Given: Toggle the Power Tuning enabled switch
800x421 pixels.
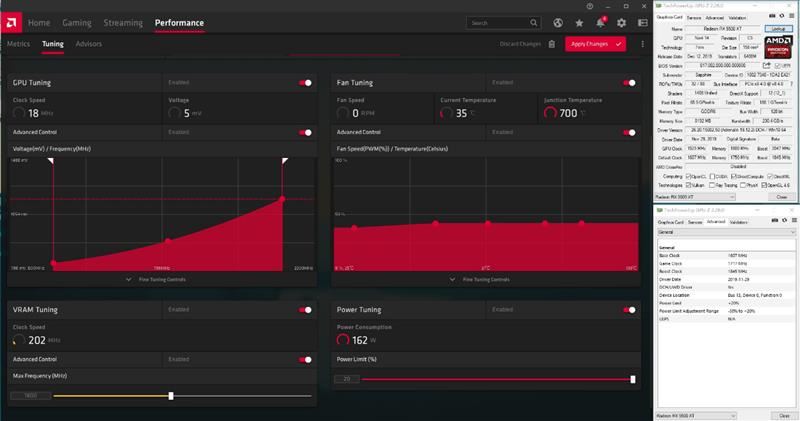Looking at the screenshot, I should [x=629, y=310].
